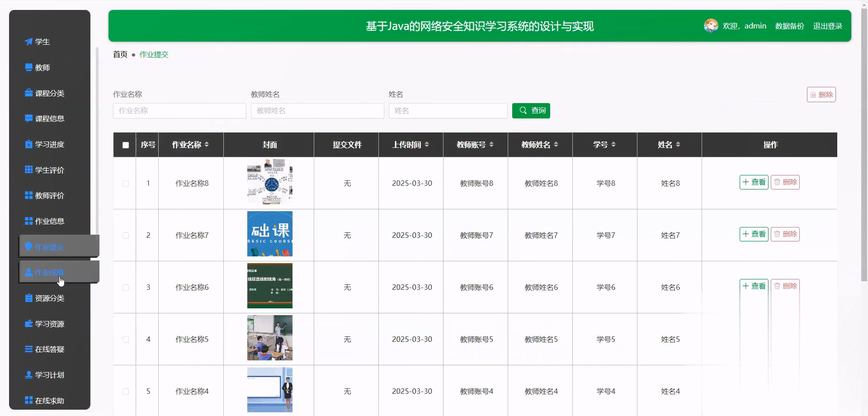The width and height of the screenshot is (868, 416).
Task: Click the 学号8 cell
Action: (x=606, y=183)
